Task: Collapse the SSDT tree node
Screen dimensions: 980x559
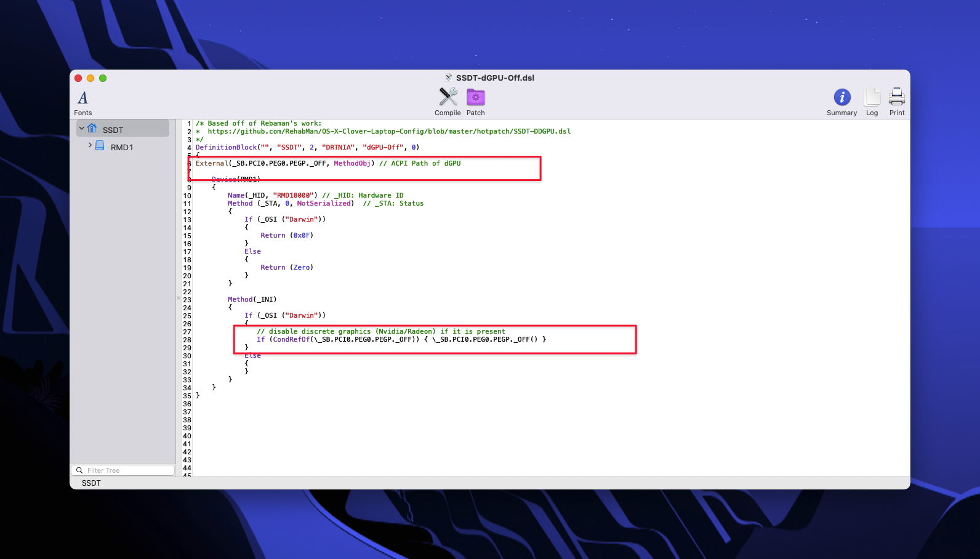Action: 82,129
